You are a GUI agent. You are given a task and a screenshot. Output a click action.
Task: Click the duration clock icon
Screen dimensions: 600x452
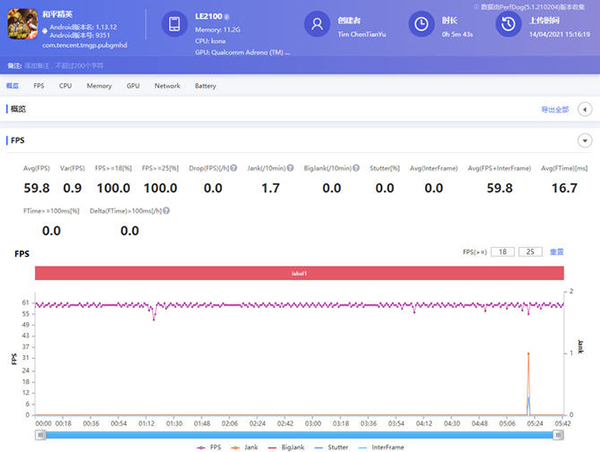423,24
